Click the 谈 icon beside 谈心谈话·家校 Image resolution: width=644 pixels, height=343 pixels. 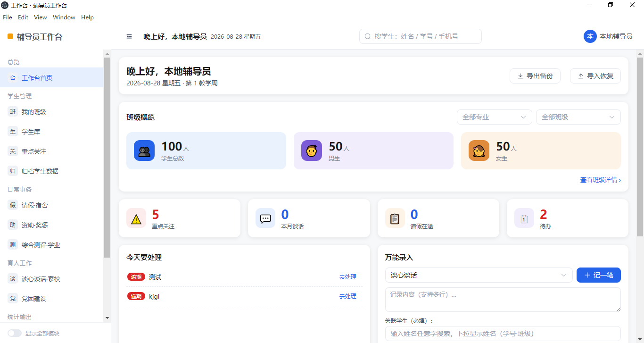pyautogui.click(x=13, y=279)
